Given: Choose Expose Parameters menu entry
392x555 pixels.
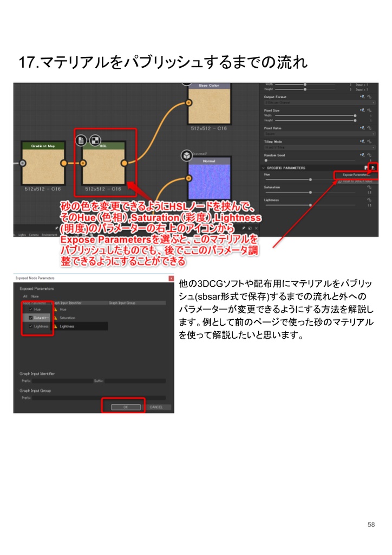Looking at the screenshot, I should [x=356, y=175].
